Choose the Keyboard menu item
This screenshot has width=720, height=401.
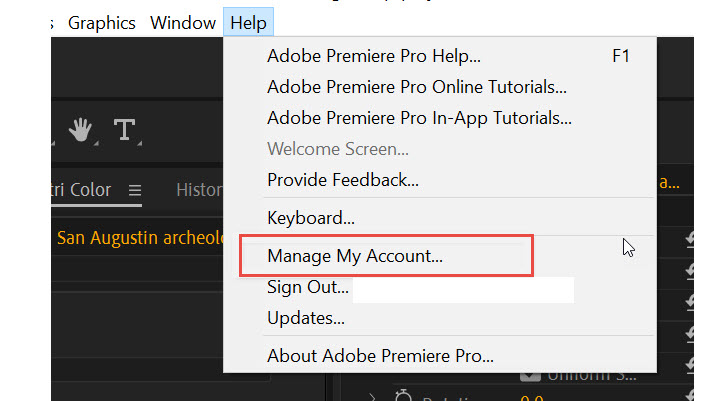pyautogui.click(x=310, y=217)
